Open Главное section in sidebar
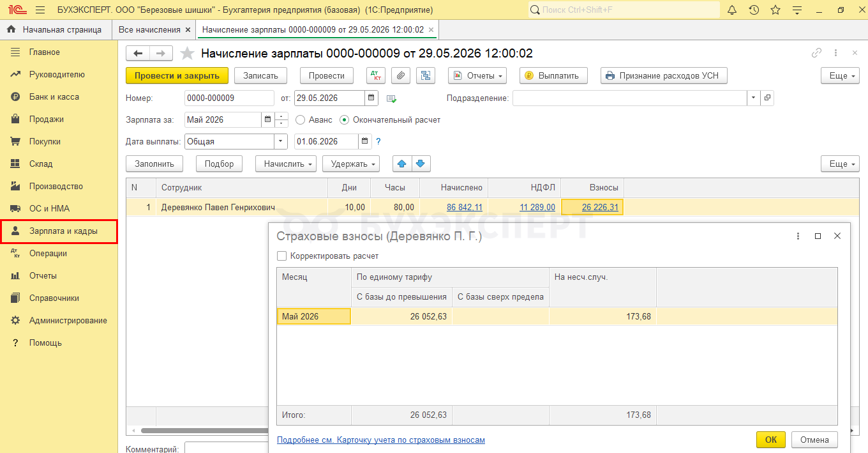868x453 pixels. 59,52
